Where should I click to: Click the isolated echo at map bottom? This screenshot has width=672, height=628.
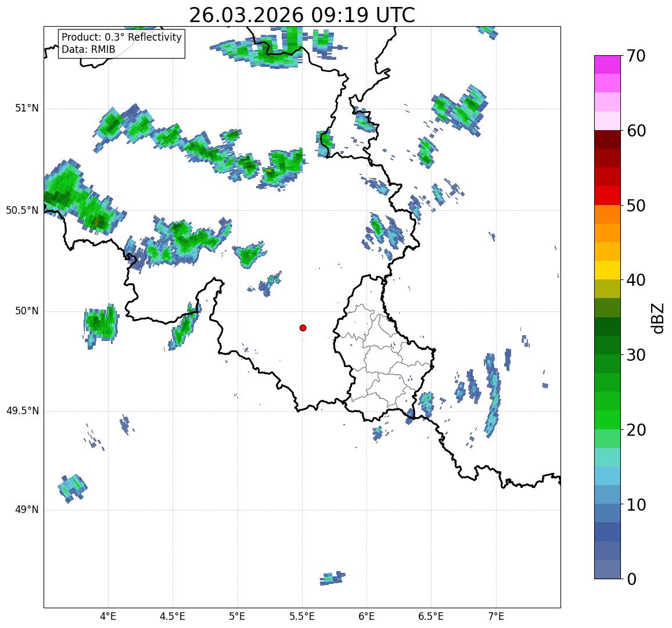tap(332, 578)
